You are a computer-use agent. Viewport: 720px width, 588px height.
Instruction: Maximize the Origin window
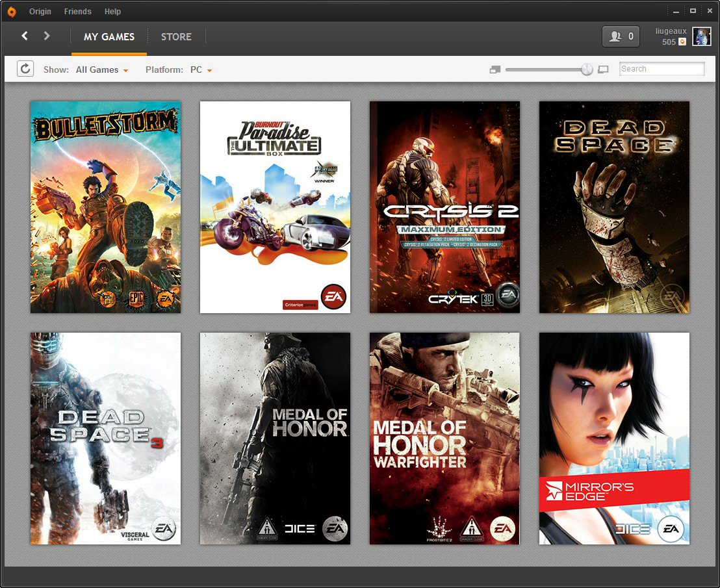pyautogui.click(x=693, y=10)
